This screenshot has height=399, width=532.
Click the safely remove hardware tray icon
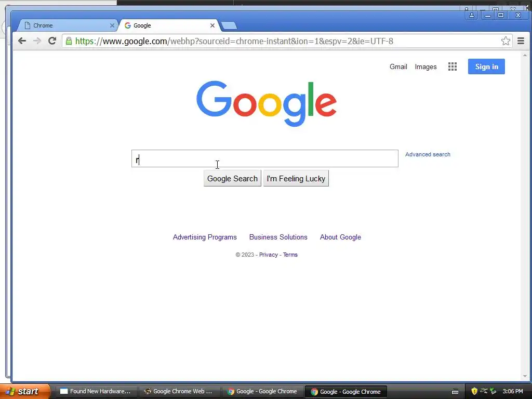tap(493, 391)
